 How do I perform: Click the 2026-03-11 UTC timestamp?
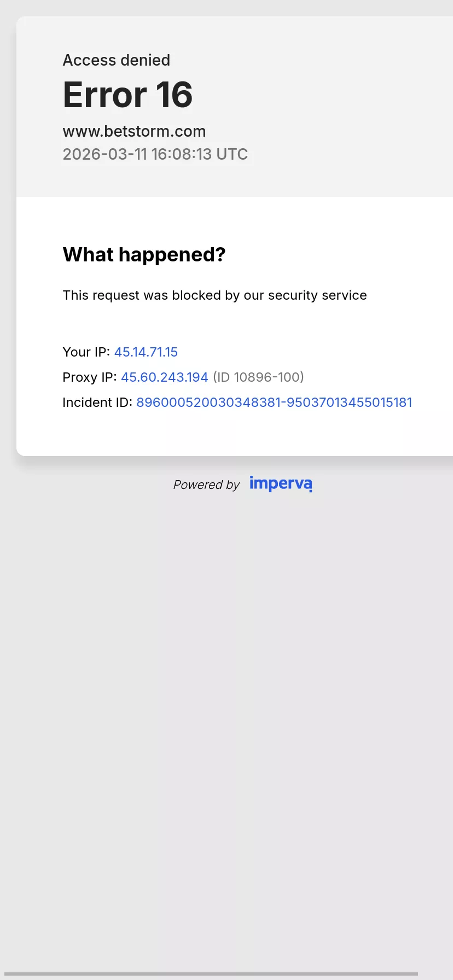click(155, 154)
